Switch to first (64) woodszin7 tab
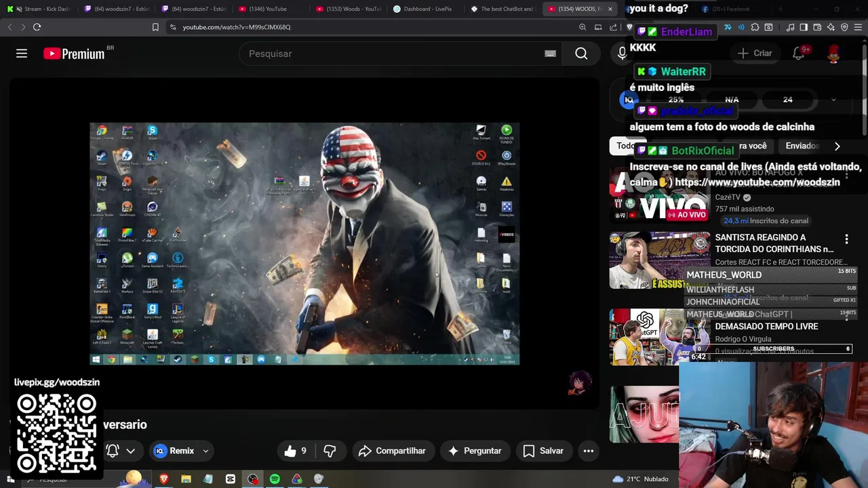The image size is (868, 488). pos(116,9)
